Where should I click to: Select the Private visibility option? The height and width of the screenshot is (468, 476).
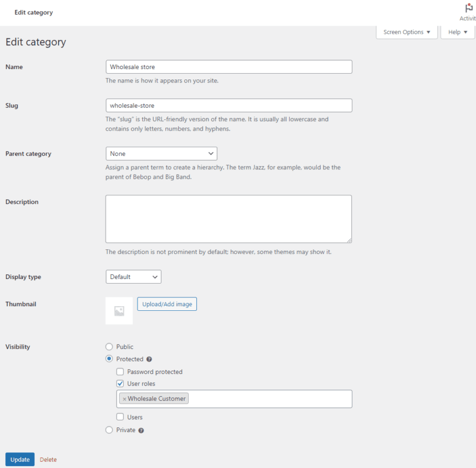point(109,430)
